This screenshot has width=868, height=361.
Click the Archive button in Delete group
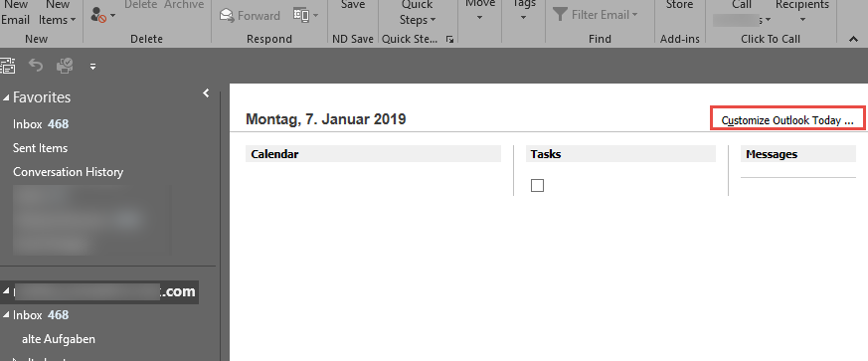184,5
